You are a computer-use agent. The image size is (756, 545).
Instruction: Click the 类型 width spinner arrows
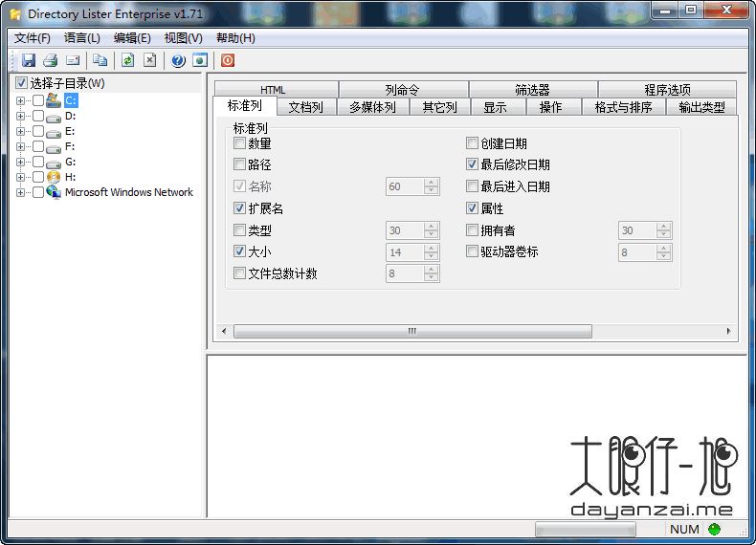coord(431,230)
